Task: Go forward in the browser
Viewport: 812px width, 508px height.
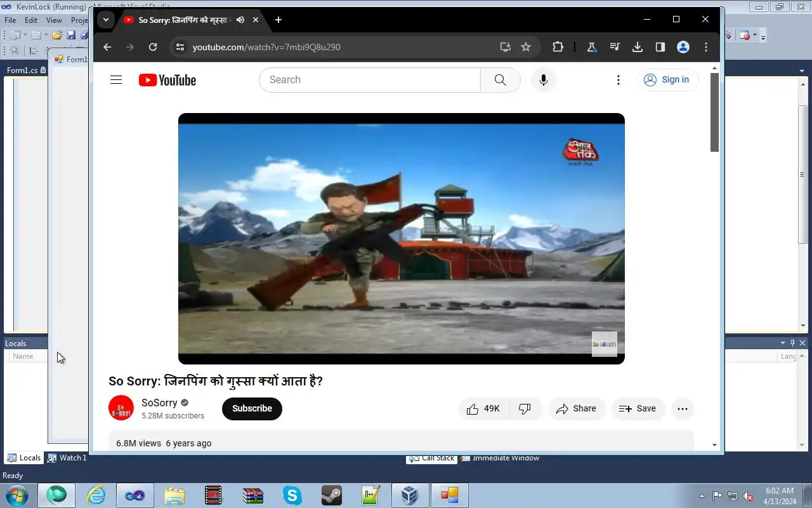Action: click(x=130, y=47)
